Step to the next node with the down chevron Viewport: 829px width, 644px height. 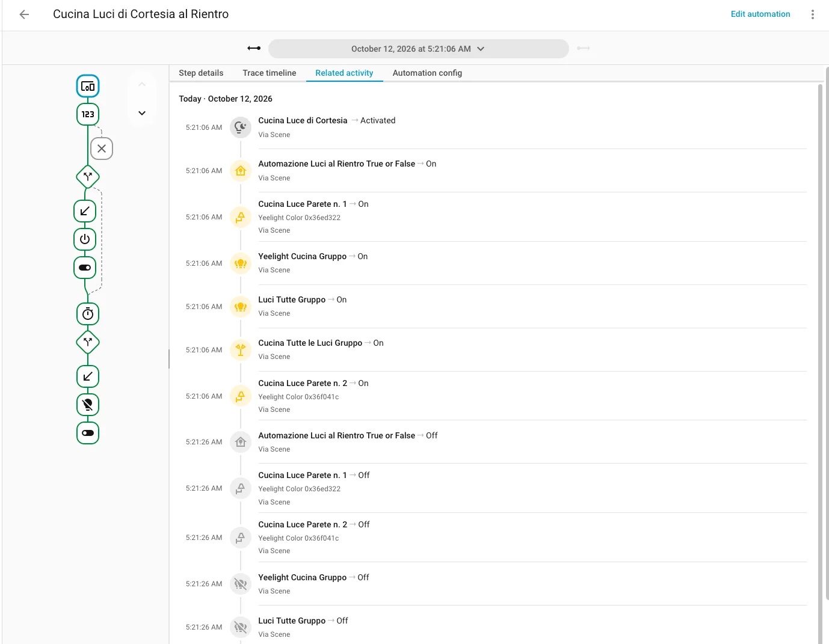(142, 113)
